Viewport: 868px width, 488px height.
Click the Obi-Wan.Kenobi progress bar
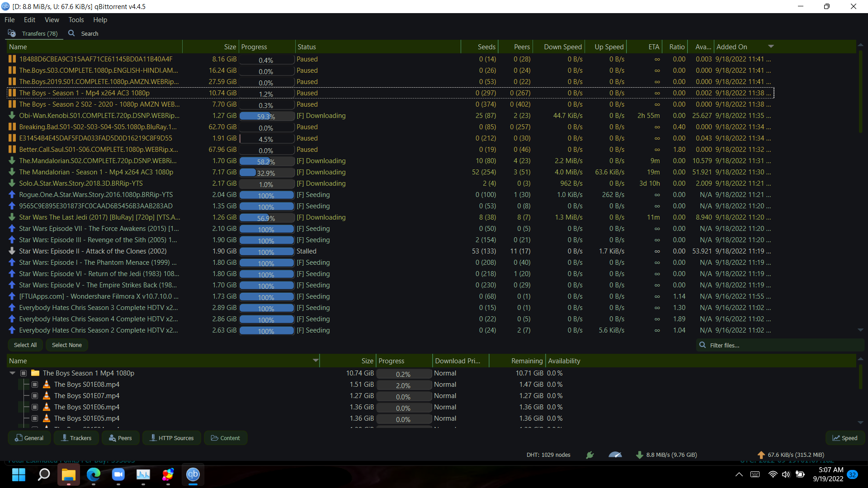coord(266,116)
